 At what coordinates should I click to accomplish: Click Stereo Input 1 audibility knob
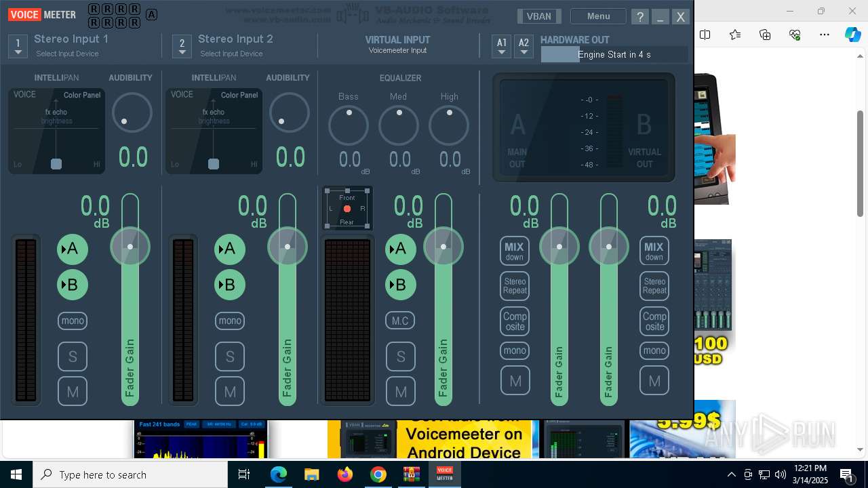[132, 113]
